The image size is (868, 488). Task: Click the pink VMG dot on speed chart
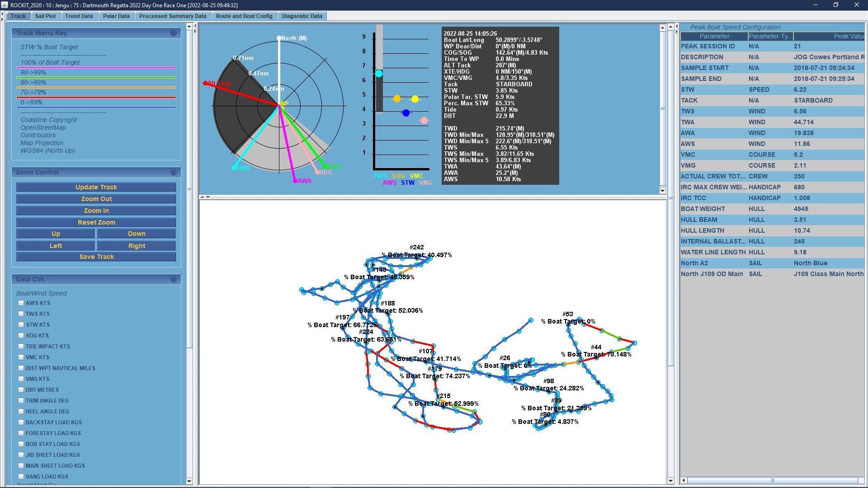click(x=424, y=121)
